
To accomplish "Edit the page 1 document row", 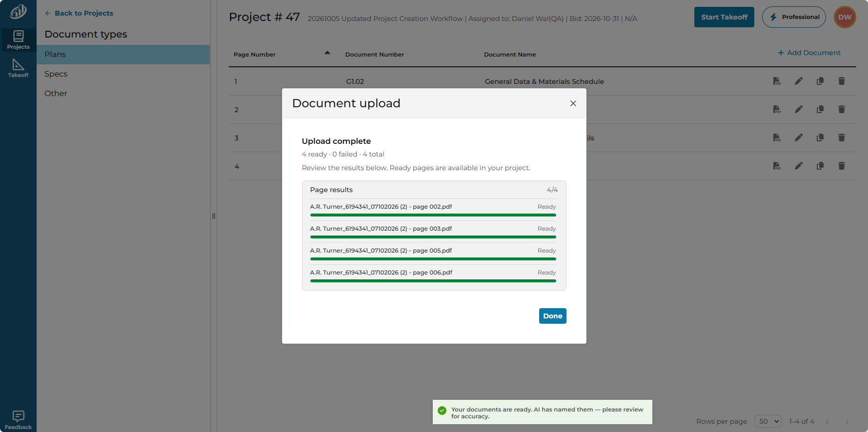I will [798, 81].
